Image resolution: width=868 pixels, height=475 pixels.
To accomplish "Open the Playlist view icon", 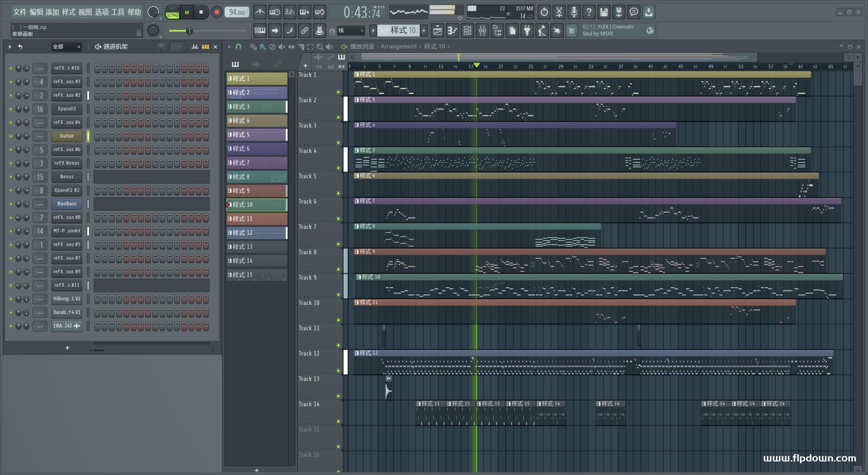I will pyautogui.click(x=438, y=31).
